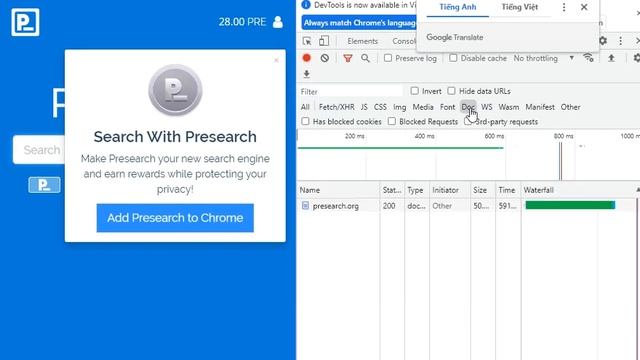Open Google Translate options menu
Image resolution: width=640 pixels, height=360 pixels.
[x=564, y=7]
